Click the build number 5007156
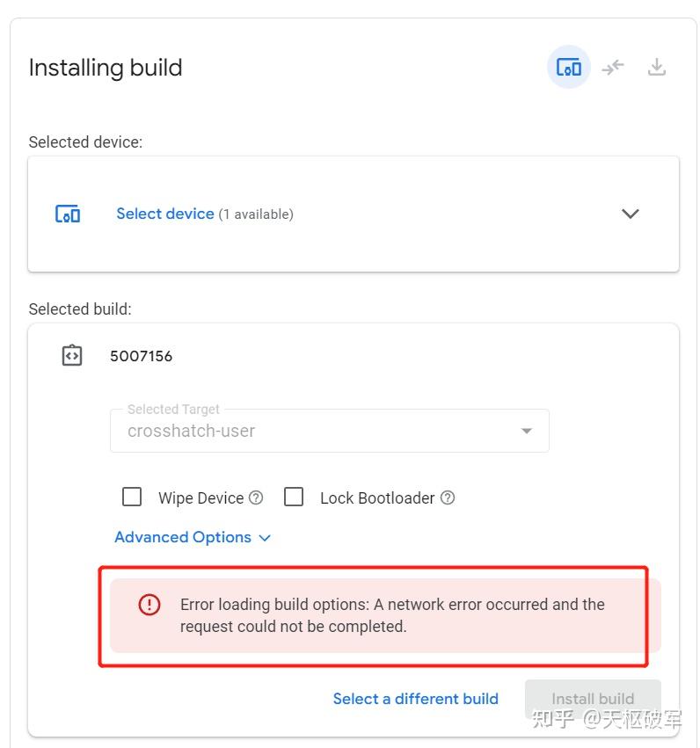700x748 pixels. coord(142,356)
